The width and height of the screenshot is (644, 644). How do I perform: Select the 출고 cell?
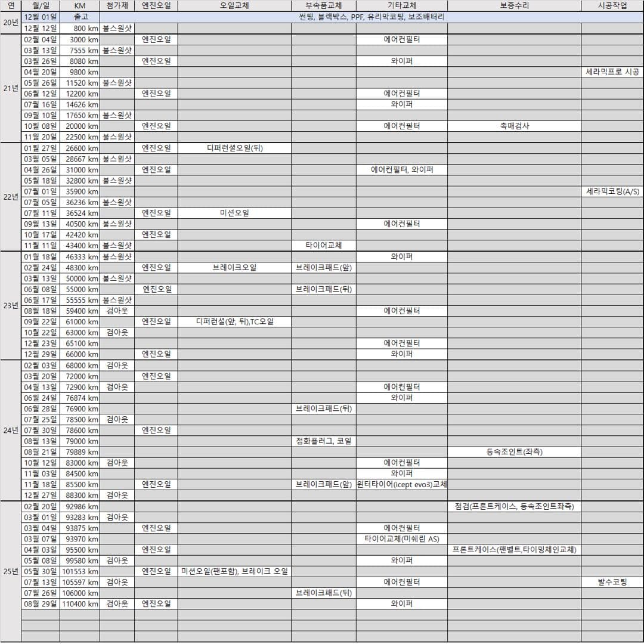point(80,17)
